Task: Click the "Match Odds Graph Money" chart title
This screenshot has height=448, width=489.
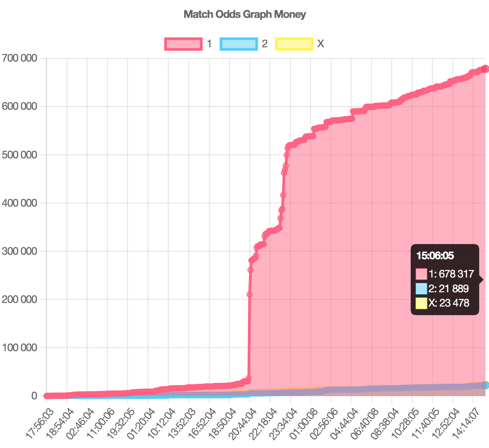Action: [x=244, y=14]
